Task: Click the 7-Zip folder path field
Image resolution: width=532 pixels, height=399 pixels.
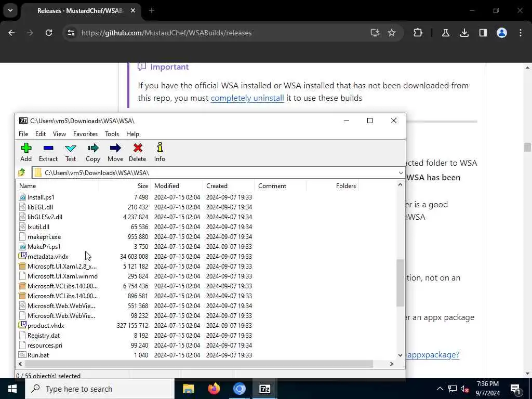Action: pyautogui.click(x=219, y=172)
